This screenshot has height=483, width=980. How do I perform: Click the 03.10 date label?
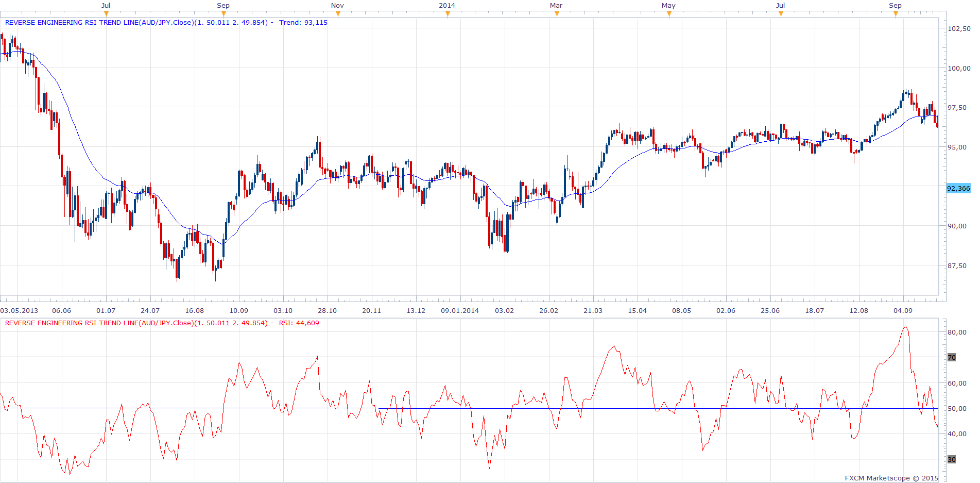283,310
